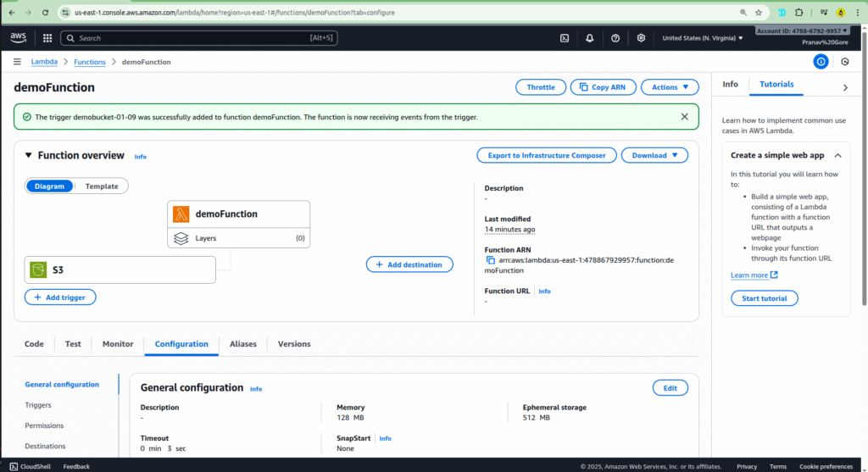Select the Template view toggle
This screenshot has height=472, width=868.
(102, 186)
